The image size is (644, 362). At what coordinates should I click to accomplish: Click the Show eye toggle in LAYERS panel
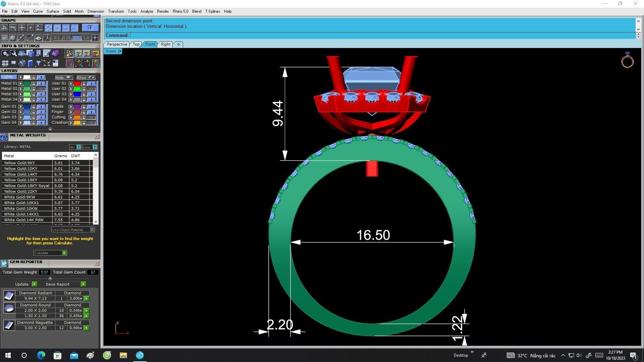tap(86, 78)
